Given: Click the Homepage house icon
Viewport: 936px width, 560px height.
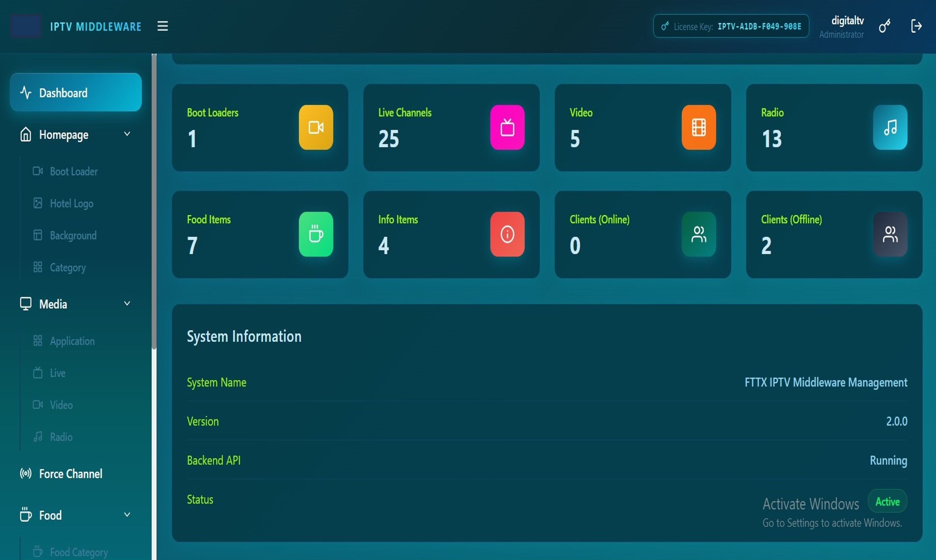Looking at the screenshot, I should (x=26, y=134).
